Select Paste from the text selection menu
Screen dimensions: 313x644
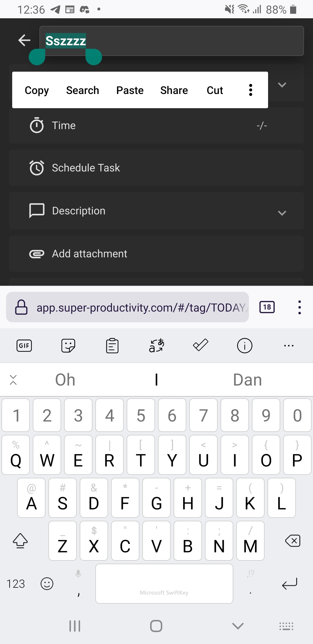click(x=130, y=90)
